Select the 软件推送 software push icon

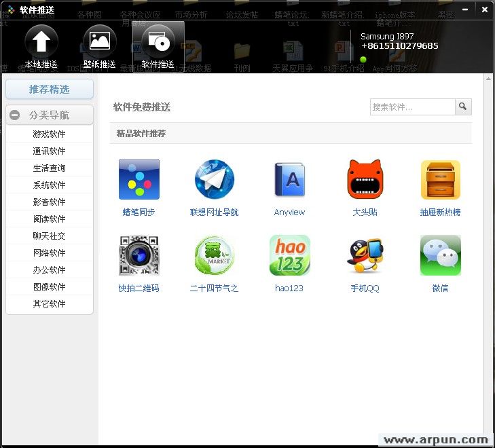[x=158, y=46]
